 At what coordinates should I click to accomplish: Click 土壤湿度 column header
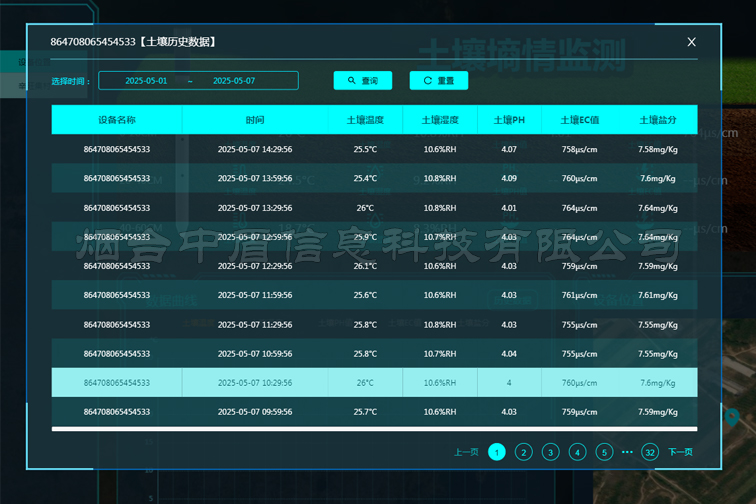click(440, 120)
